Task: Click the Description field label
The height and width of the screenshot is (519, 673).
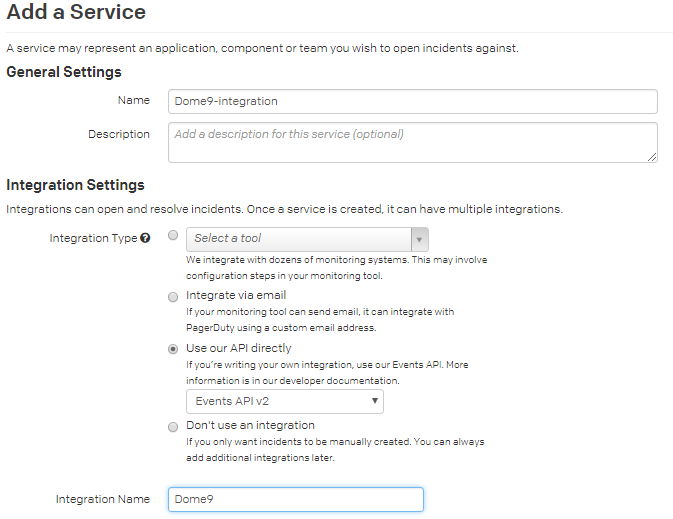Action: [119, 134]
